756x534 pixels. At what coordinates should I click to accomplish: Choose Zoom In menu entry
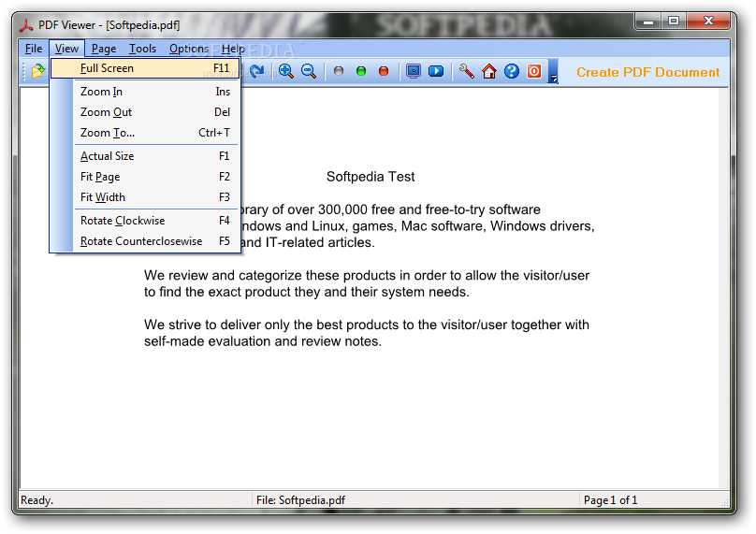coord(145,92)
